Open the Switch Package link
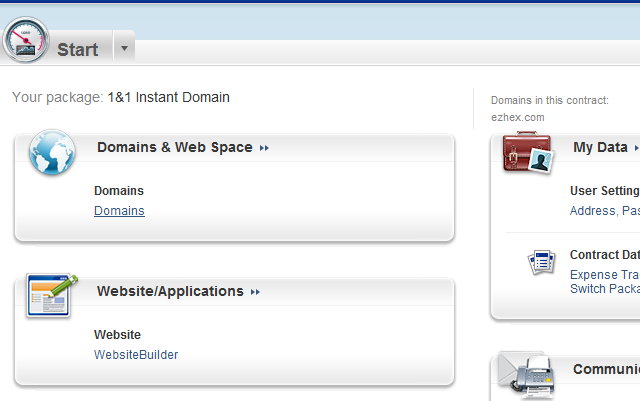Screen dimensions: 640x401 pyautogui.click(x=605, y=289)
